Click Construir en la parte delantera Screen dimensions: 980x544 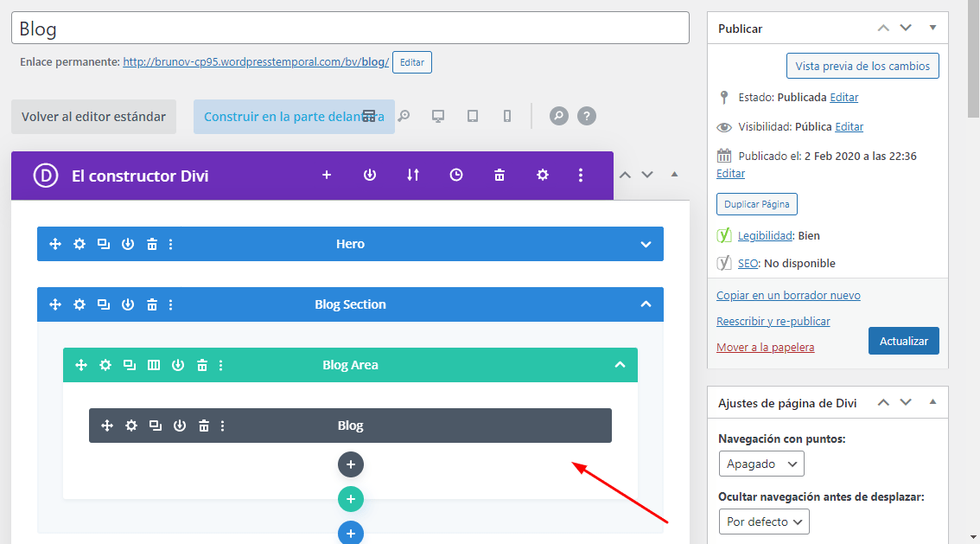coord(294,117)
